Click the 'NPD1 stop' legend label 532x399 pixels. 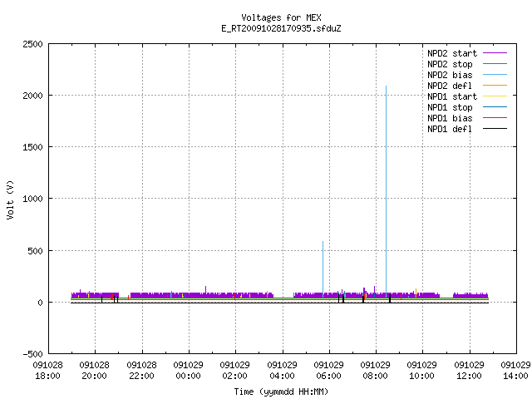pos(450,107)
